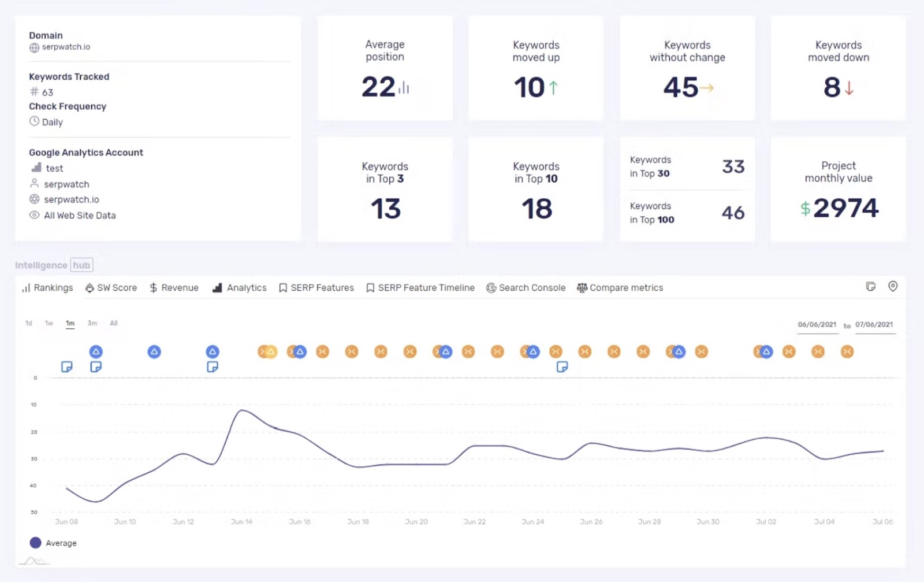Click the last orange marker on the right

tap(847, 351)
